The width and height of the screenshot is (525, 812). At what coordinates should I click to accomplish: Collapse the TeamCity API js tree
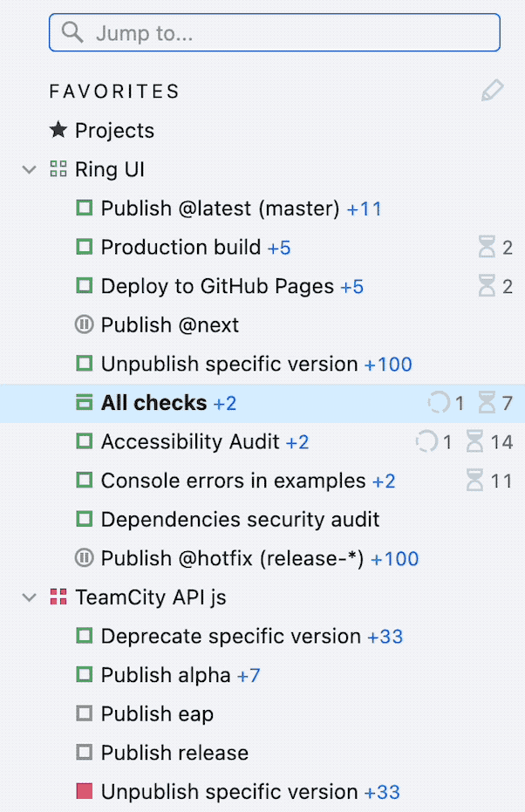(x=30, y=597)
